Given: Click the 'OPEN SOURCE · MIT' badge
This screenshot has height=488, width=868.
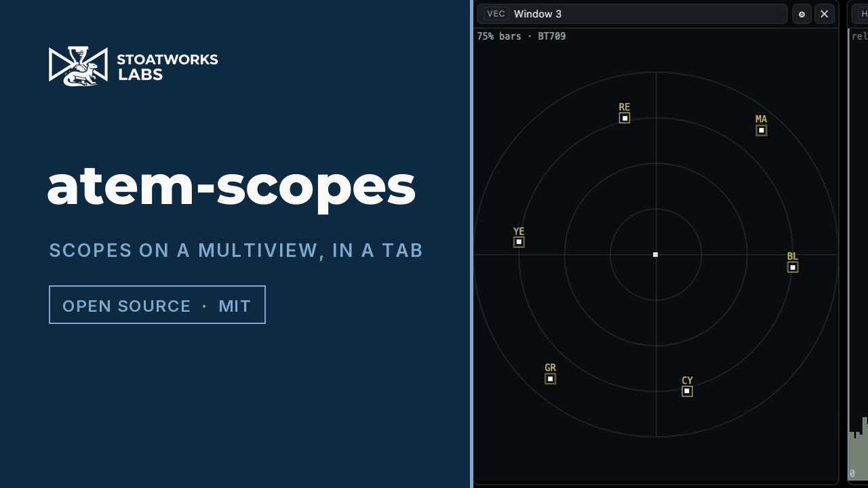Looking at the screenshot, I should [x=157, y=305].
